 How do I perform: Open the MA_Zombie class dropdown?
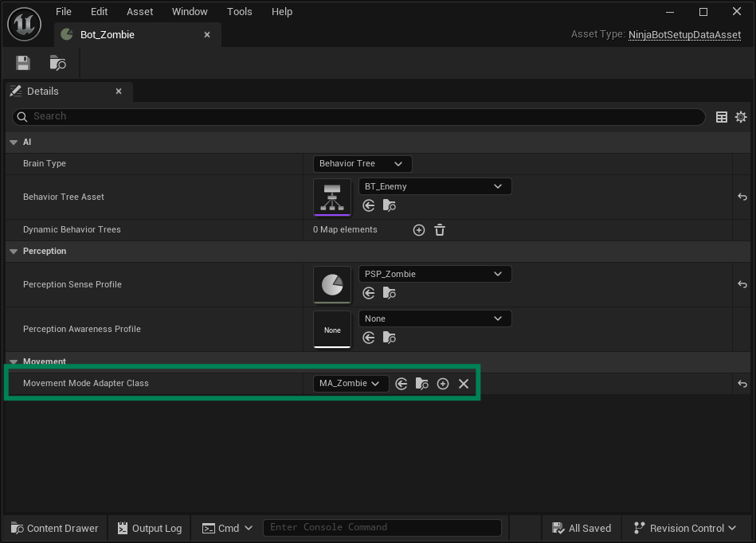point(351,383)
